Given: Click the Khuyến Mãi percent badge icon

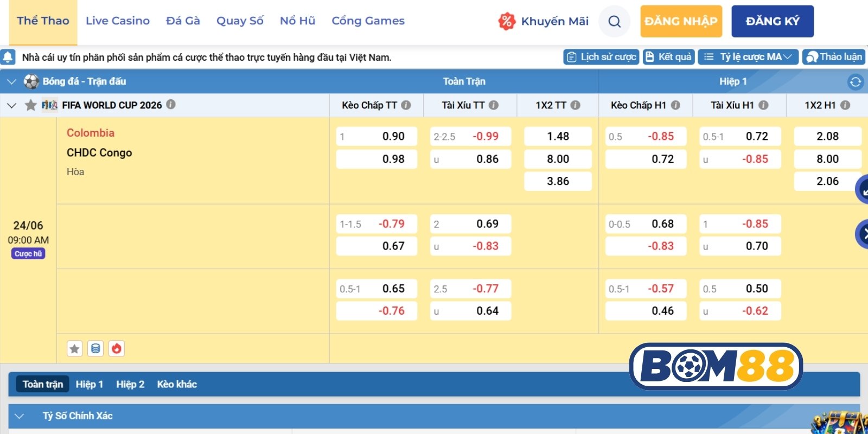Looking at the screenshot, I should click(506, 21).
